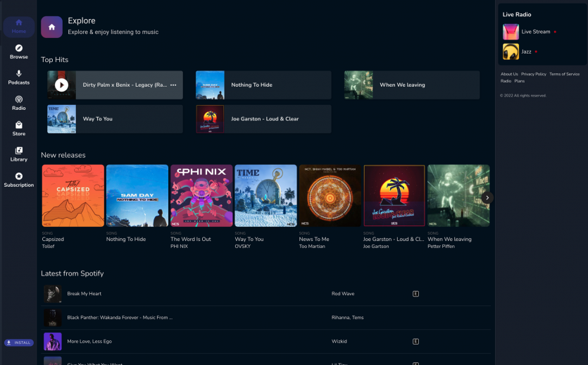
Task: Click PHI NIX artist link
Action: [180, 247]
